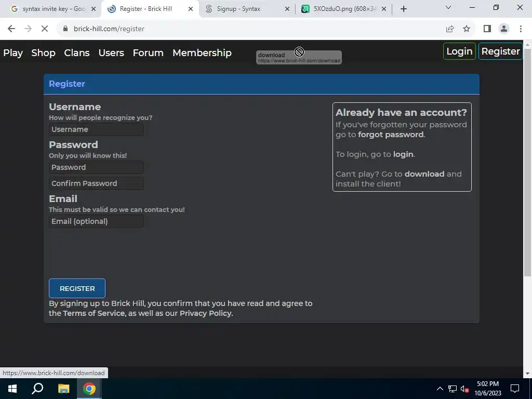This screenshot has height=399, width=532.
Task: Click the scrollbar up arrow
Action: click(527, 44)
